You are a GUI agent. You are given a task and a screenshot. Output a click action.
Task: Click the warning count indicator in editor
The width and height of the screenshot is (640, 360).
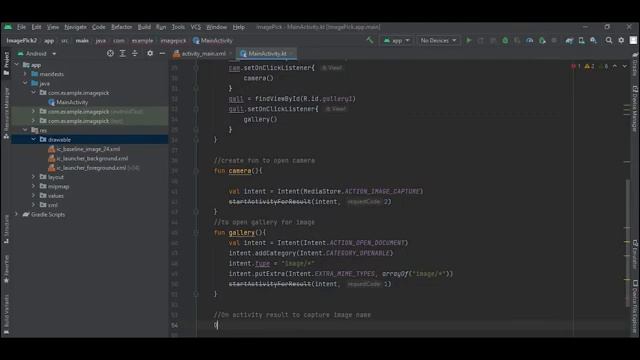click(x=589, y=66)
